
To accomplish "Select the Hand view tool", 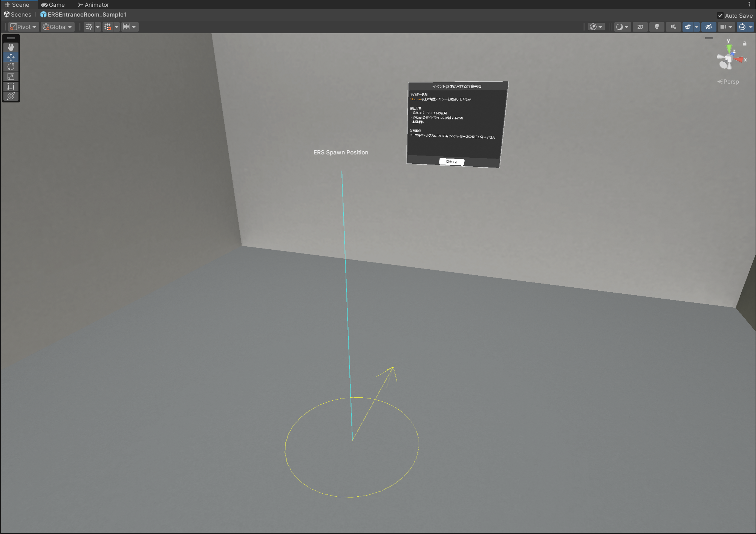I will pos(11,47).
